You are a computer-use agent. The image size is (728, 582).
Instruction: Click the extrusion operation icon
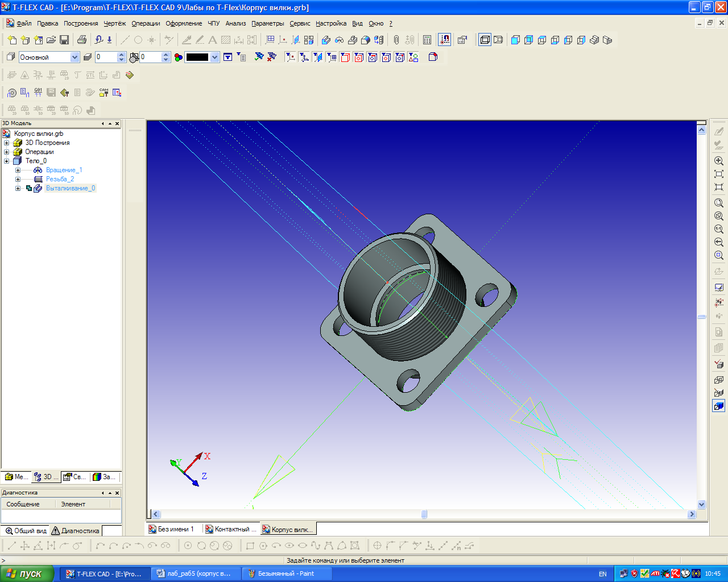pyautogui.click(x=326, y=40)
